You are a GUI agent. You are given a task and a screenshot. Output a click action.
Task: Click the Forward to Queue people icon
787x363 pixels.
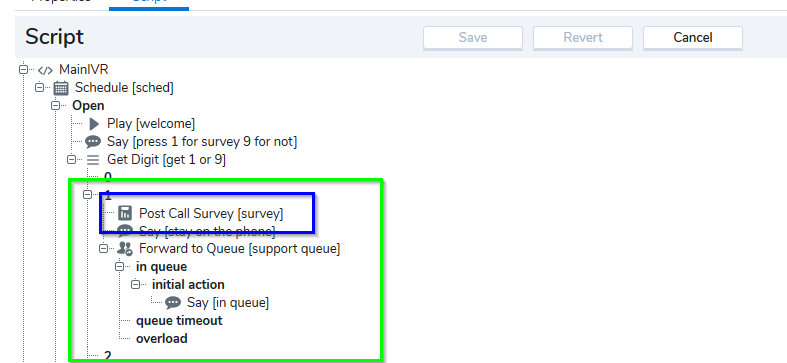(125, 249)
